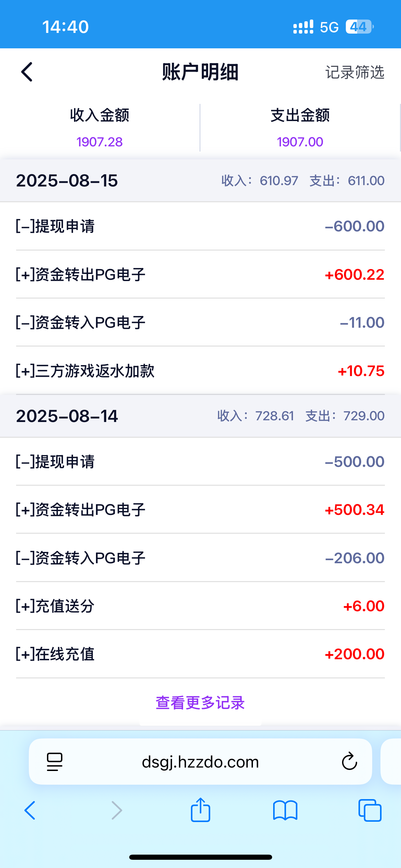Open Safari bookmarks book icon

(285, 811)
